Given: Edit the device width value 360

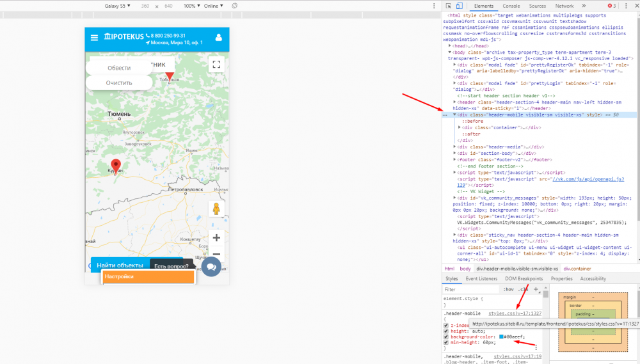Looking at the screenshot, I should [x=145, y=6].
